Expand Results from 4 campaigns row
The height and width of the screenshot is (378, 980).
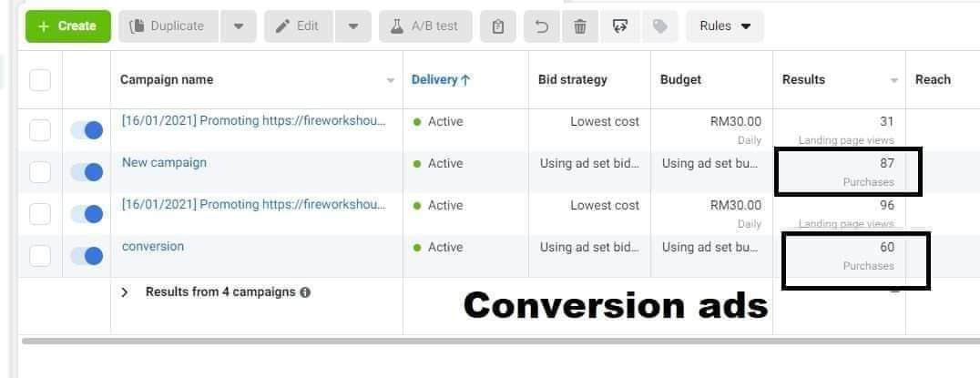126,292
